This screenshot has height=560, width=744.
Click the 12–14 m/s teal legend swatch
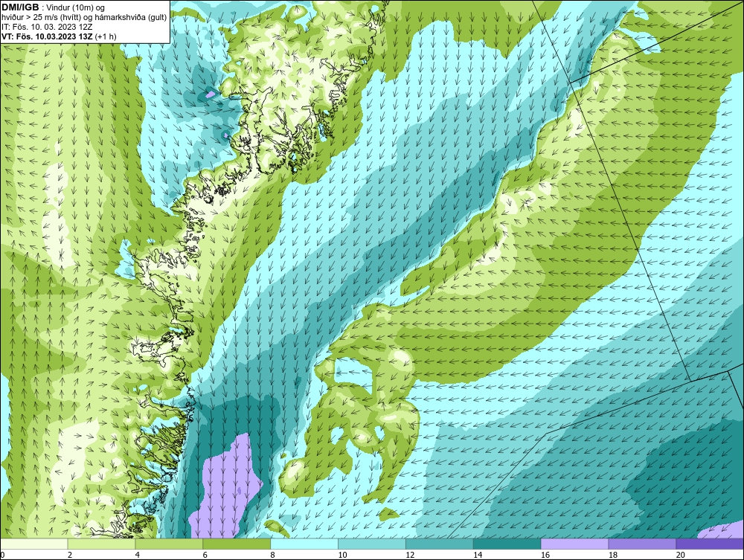(440, 544)
